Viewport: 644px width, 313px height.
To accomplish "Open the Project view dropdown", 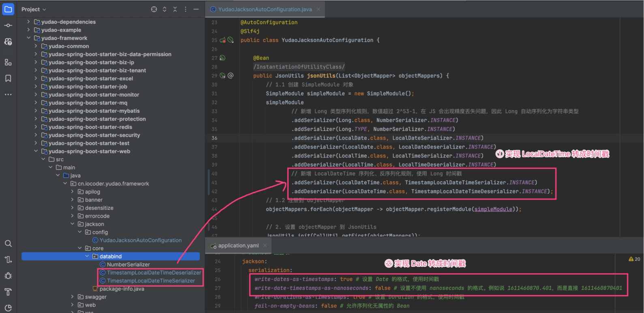I will (x=34, y=9).
